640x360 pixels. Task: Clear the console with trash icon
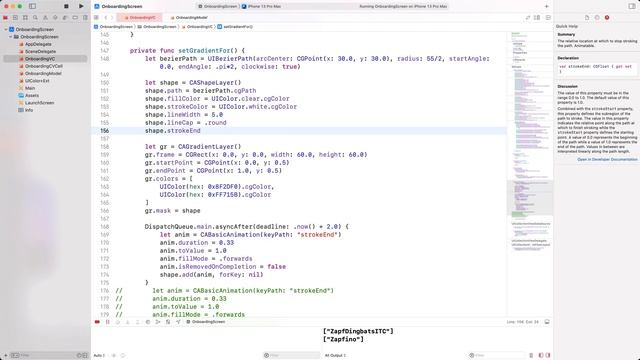[x=531, y=356]
